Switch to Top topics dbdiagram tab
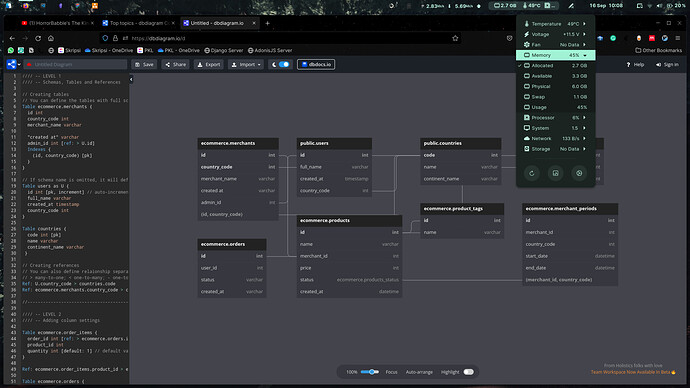The height and width of the screenshot is (388, 690). [x=138, y=23]
